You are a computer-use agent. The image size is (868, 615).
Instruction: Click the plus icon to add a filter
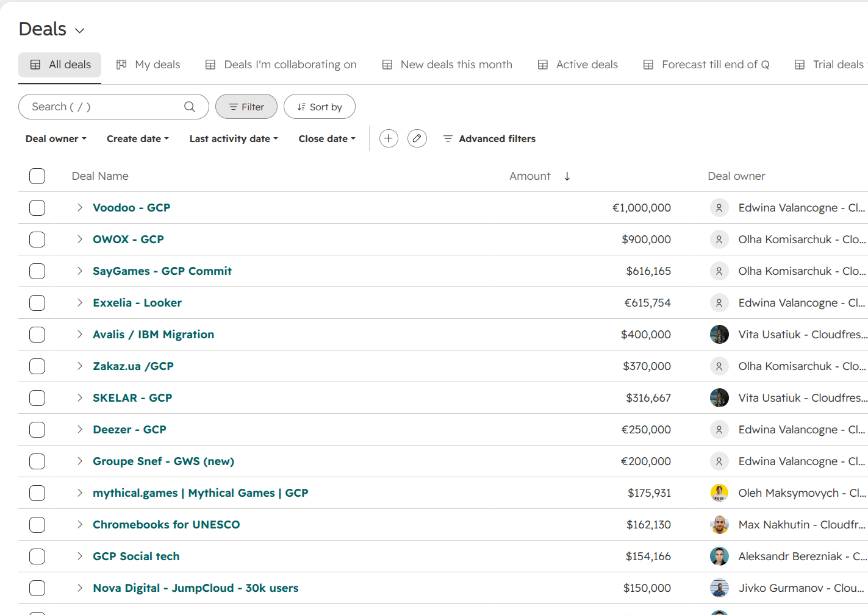[389, 138]
